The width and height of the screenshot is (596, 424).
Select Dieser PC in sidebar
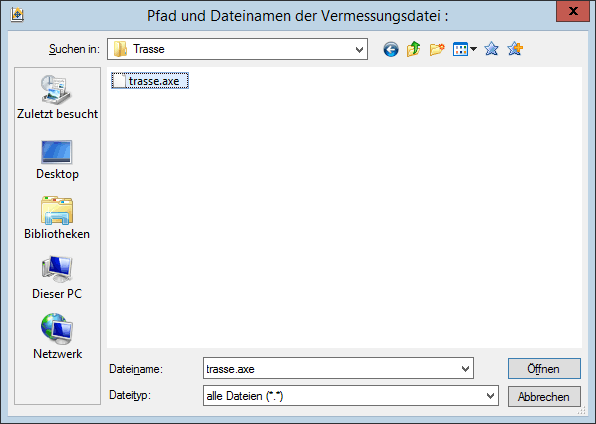tap(57, 278)
